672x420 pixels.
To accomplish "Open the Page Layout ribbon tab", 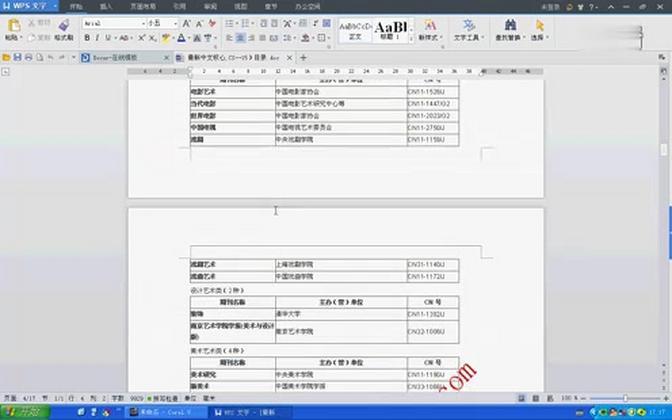I will point(143,6).
